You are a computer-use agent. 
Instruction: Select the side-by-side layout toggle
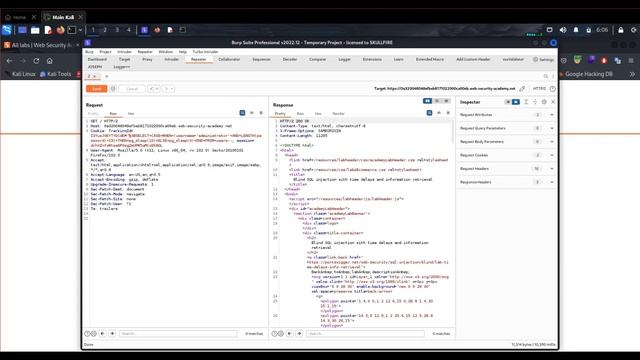pyautogui.click(x=427, y=101)
